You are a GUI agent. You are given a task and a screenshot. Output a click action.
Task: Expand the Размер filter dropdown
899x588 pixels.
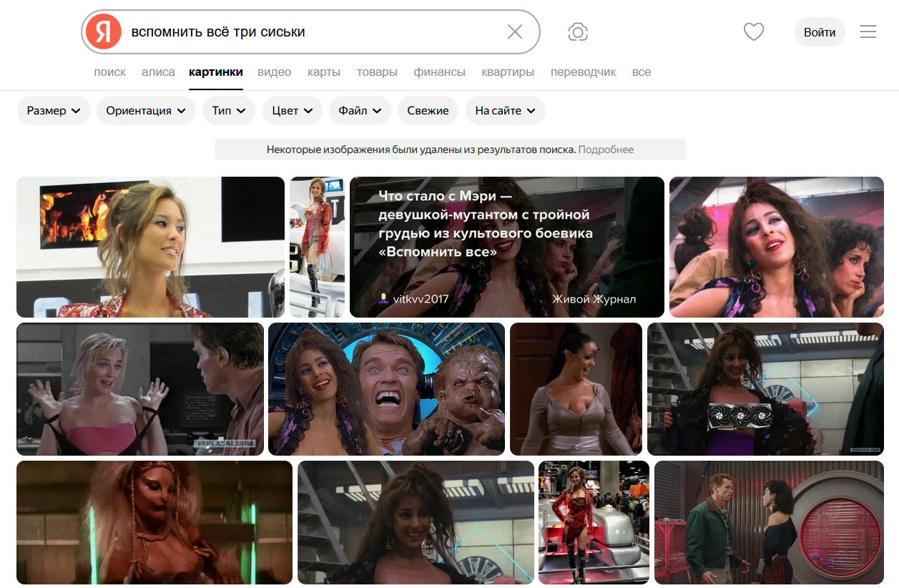point(54,111)
